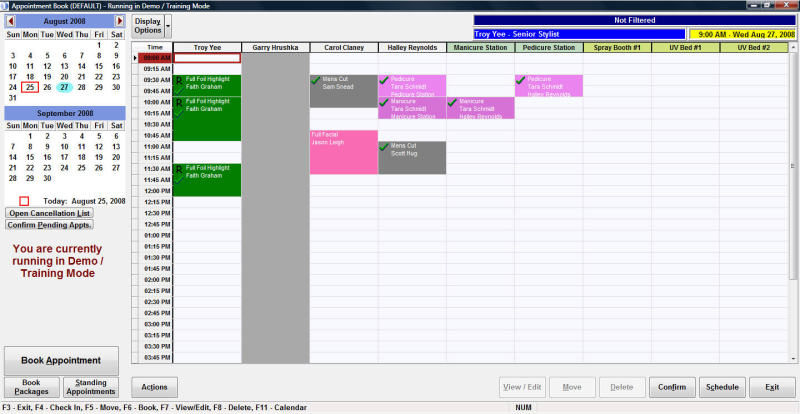
Task: Select Manicure appointment in Manicure Station column
Action: [x=481, y=108]
